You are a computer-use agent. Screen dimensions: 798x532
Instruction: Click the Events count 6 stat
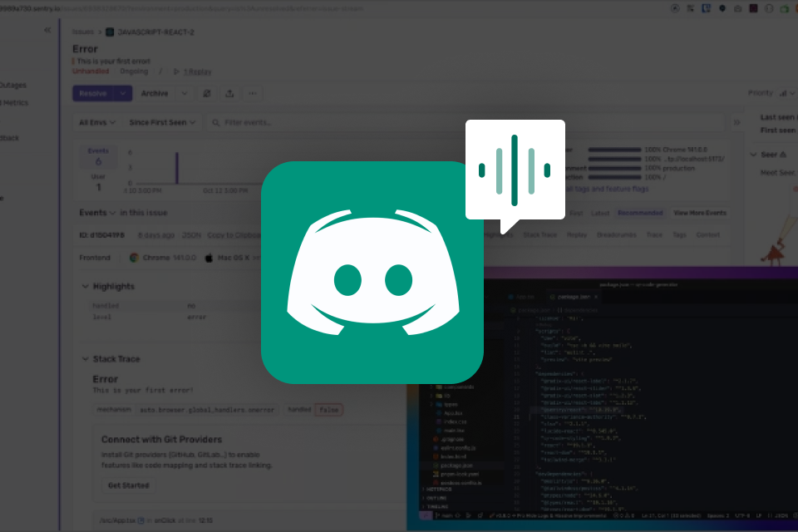point(98,157)
